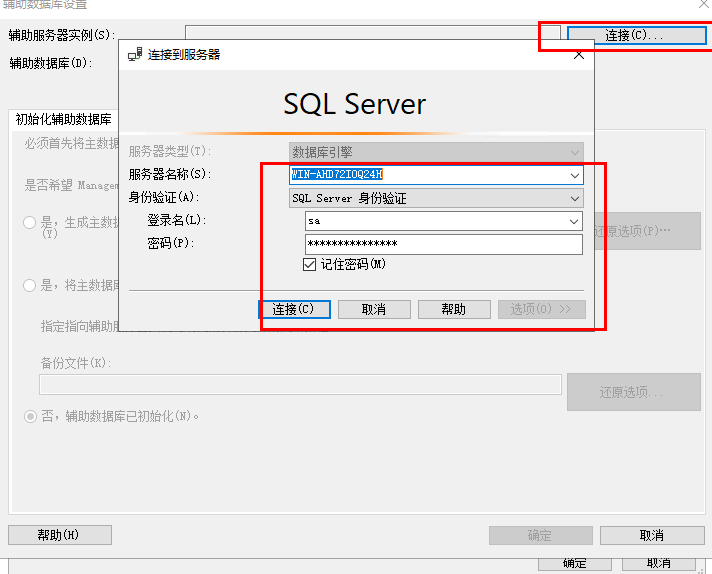
Task: Expand the 选项(O) >> button
Action: [x=541, y=309]
